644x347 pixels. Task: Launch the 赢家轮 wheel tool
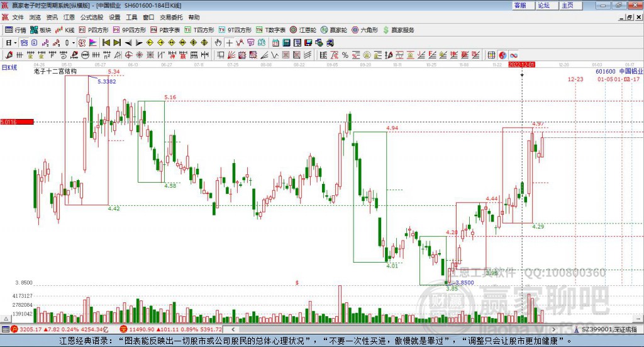coord(334,30)
